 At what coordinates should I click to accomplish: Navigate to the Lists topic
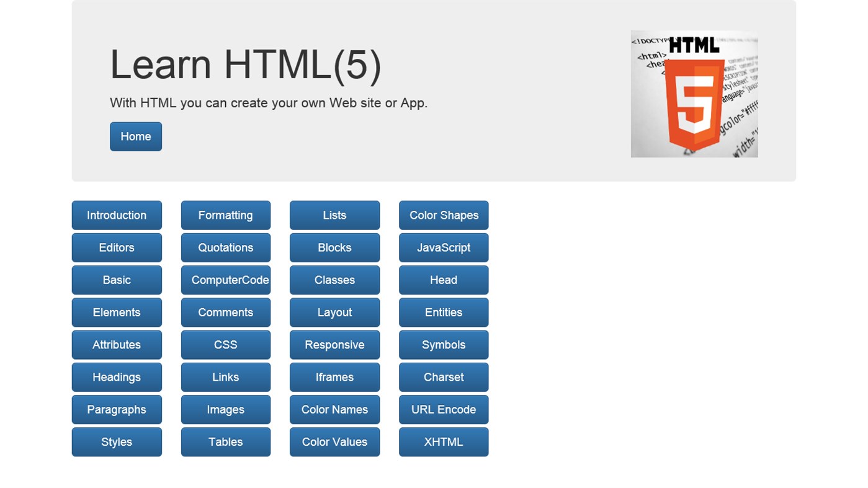[334, 215]
